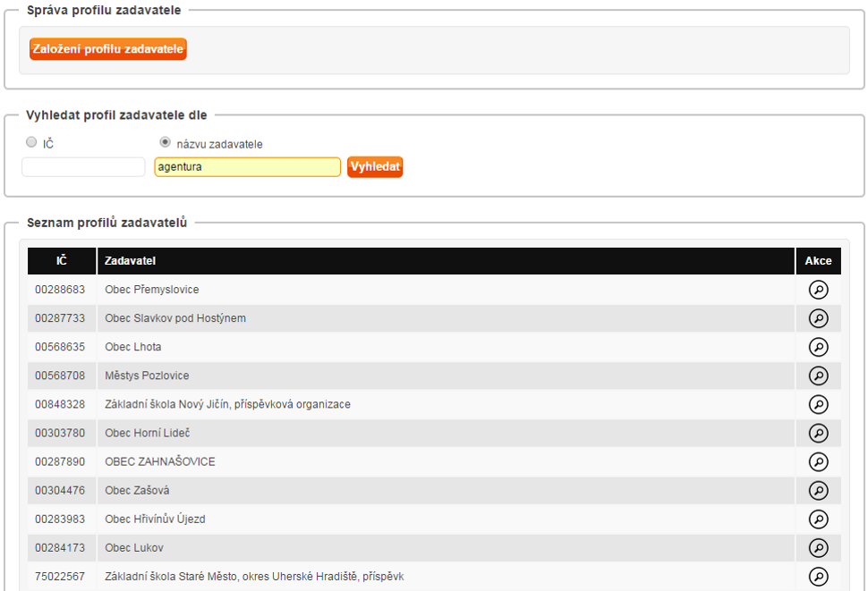Click the name Obec Hřivínův Újezd
The height and width of the screenshot is (591, 868).
pos(155,519)
